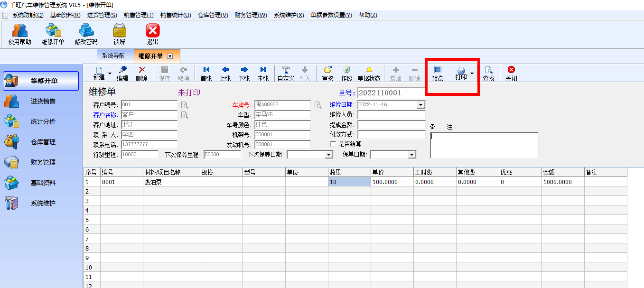This screenshot has width=644, height=288.
Task: Click the 维修人员 input field
Action: [392, 115]
